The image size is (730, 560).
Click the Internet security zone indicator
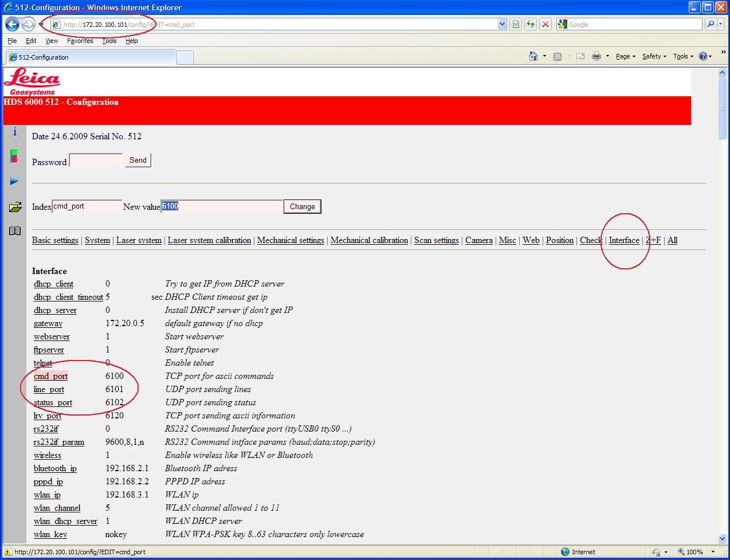[579, 552]
